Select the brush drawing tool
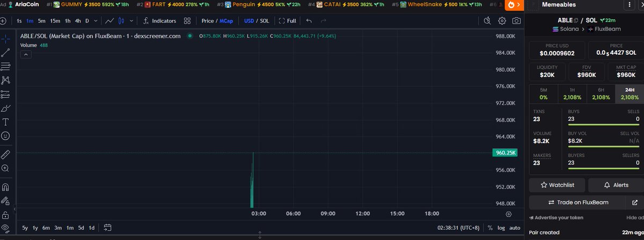644x240 pixels. tap(5, 108)
